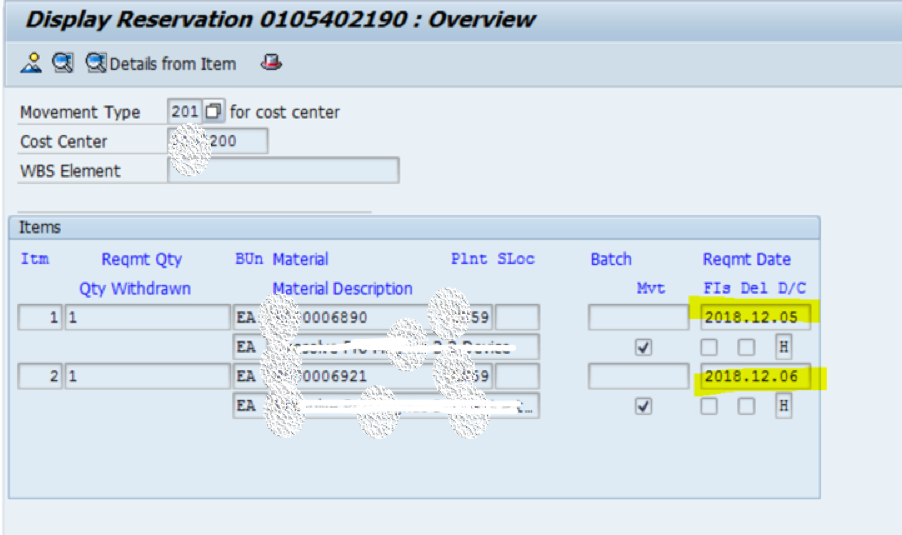Click the Material column header
Image resolution: width=902 pixels, height=535 pixels.
(x=300, y=259)
